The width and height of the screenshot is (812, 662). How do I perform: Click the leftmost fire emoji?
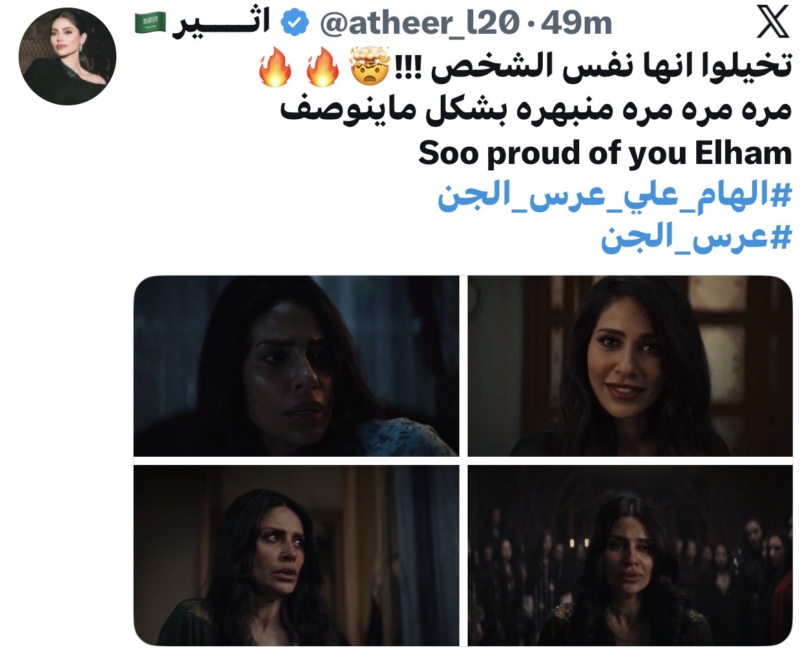[x=275, y=66]
